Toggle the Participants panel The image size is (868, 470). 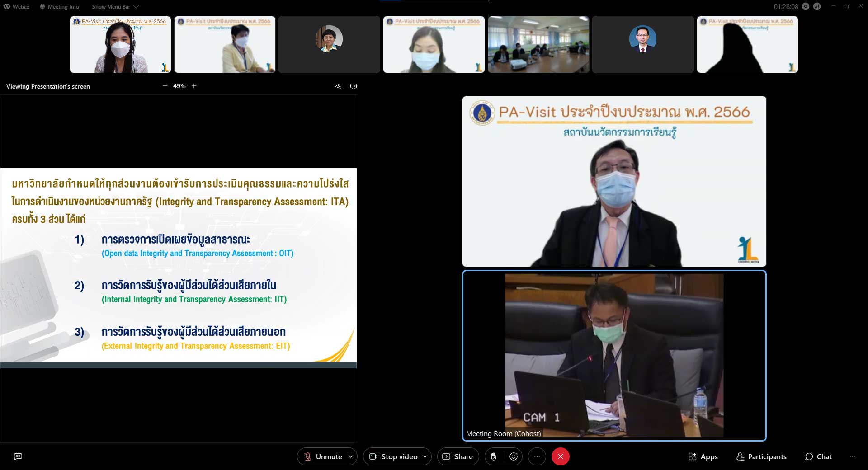pyautogui.click(x=761, y=456)
